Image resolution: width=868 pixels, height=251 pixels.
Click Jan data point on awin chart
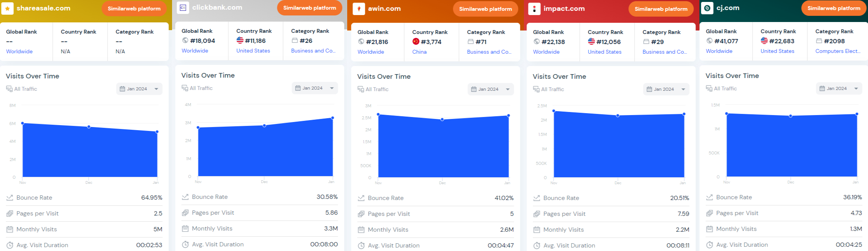(508, 115)
